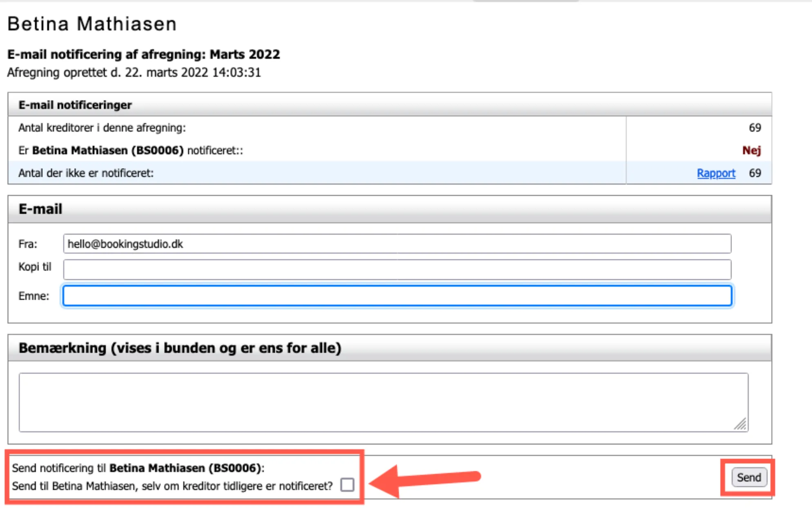The image size is (812, 508).
Task: Open the Rapport link
Action: coord(716,173)
